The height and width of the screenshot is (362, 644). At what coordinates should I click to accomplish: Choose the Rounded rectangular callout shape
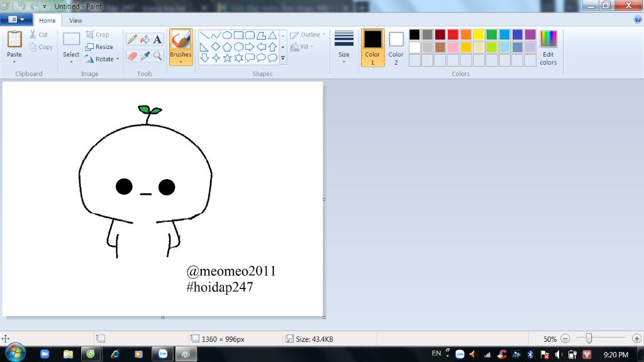(250, 58)
